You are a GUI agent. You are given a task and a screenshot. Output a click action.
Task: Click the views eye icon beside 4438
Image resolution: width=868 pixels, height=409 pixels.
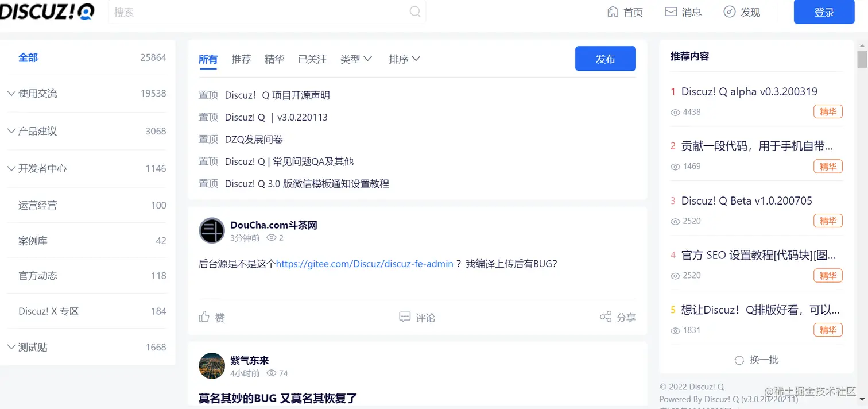click(x=675, y=112)
